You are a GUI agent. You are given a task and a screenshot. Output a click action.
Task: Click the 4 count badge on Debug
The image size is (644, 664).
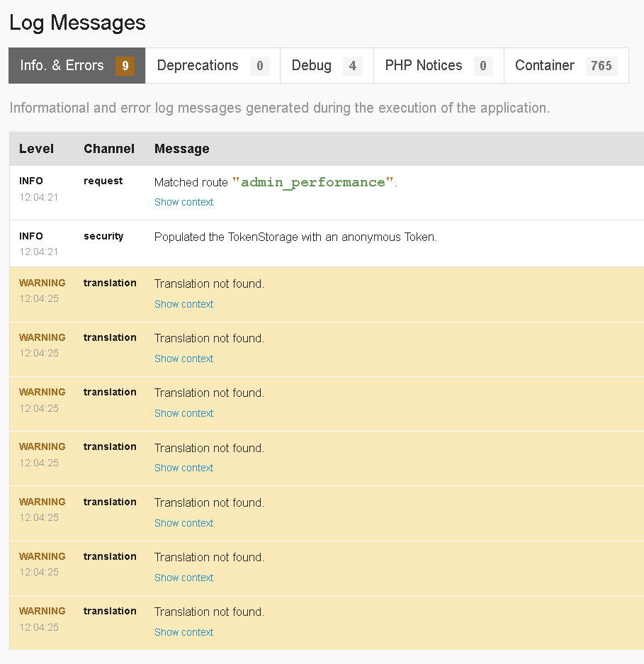[x=352, y=66]
